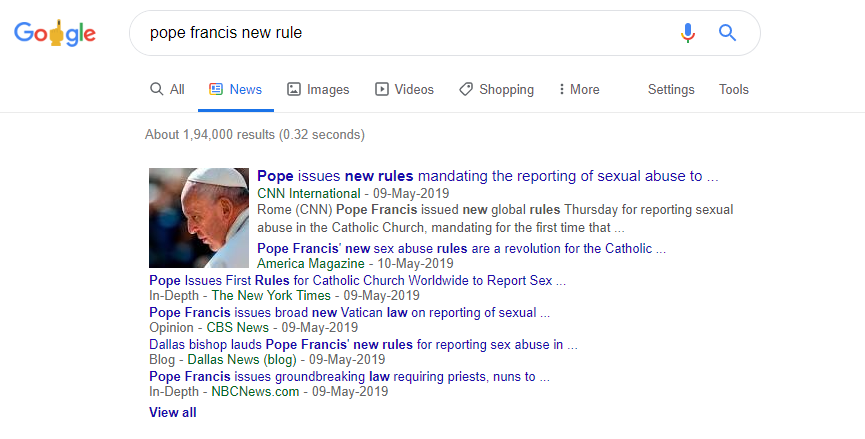The height and width of the screenshot is (439, 865).
Task: Open the Tools options
Action: point(734,89)
